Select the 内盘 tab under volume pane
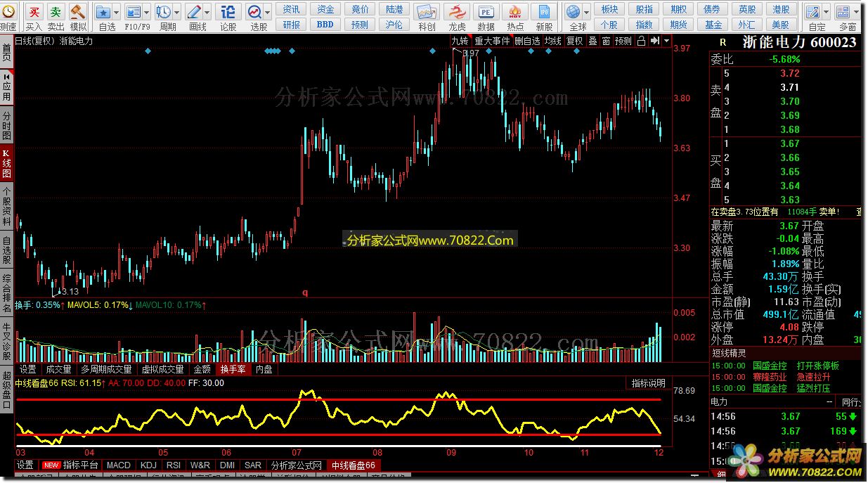Image resolution: width=868 pixels, height=483 pixels. 264,369
